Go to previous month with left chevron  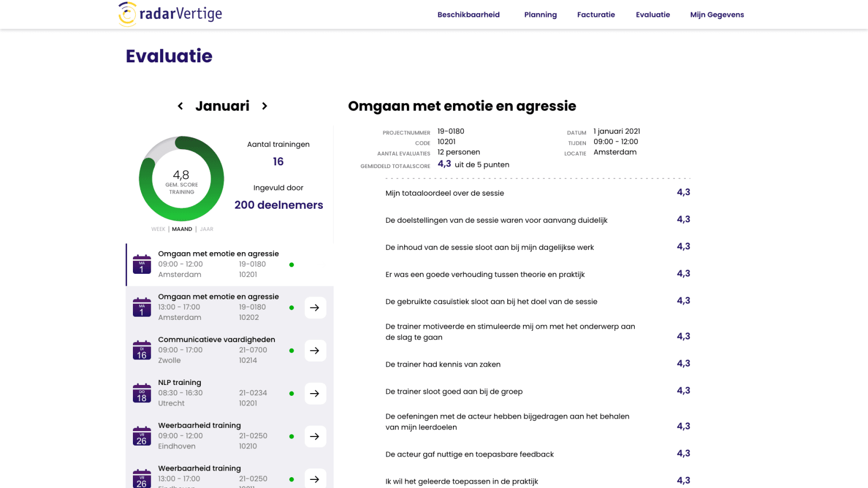pyautogui.click(x=180, y=106)
